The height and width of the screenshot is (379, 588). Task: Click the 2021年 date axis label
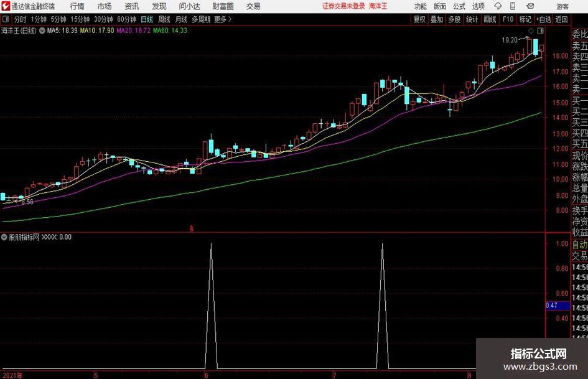point(12,375)
